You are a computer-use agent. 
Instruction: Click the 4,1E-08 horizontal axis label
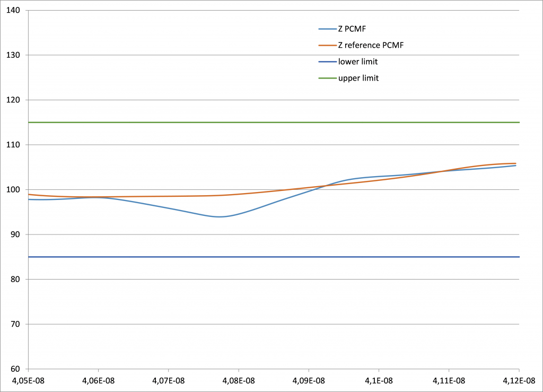tap(378, 380)
